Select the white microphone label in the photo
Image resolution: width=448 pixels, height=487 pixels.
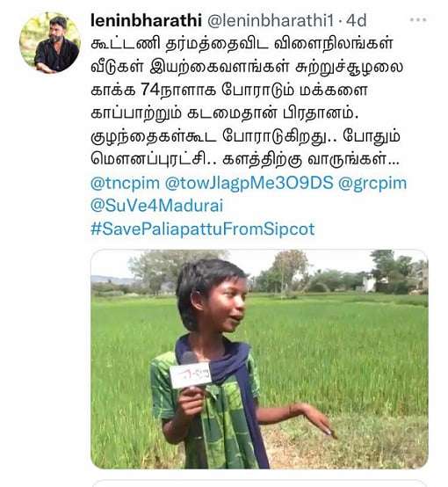point(191,375)
